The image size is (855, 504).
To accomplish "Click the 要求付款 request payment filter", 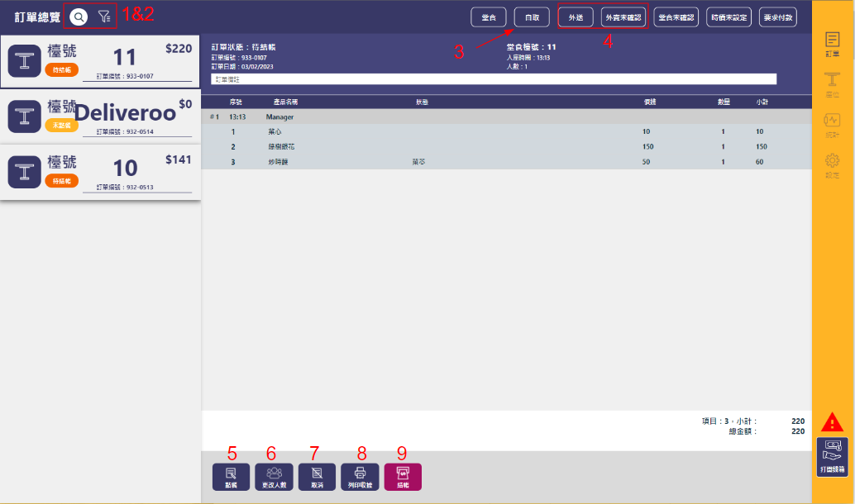I will [x=777, y=17].
